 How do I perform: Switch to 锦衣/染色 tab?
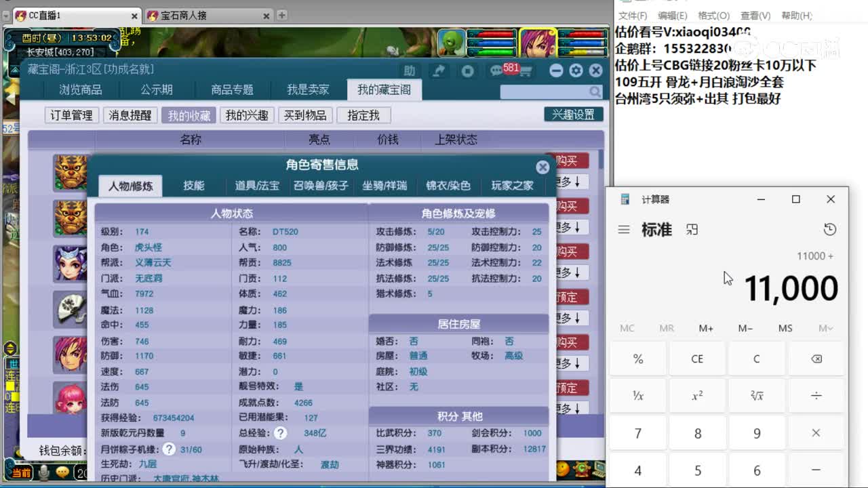[448, 186]
